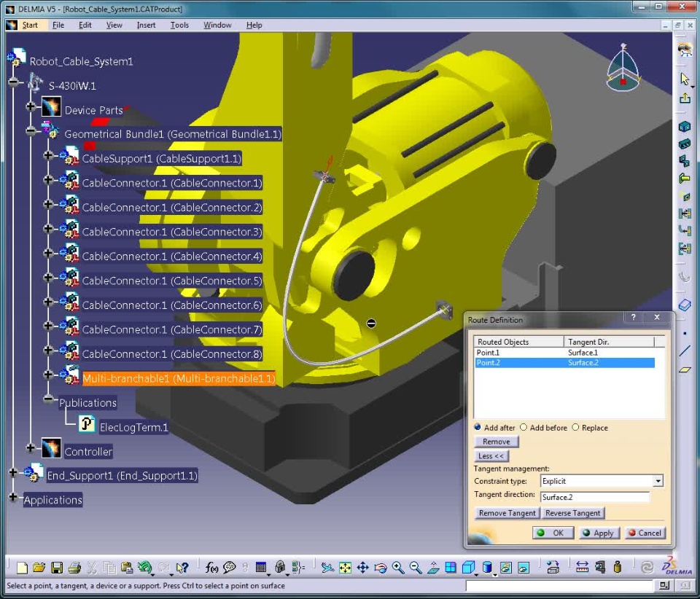
Task: Click the Measure Inertia weight icon
Action: [x=618, y=568]
